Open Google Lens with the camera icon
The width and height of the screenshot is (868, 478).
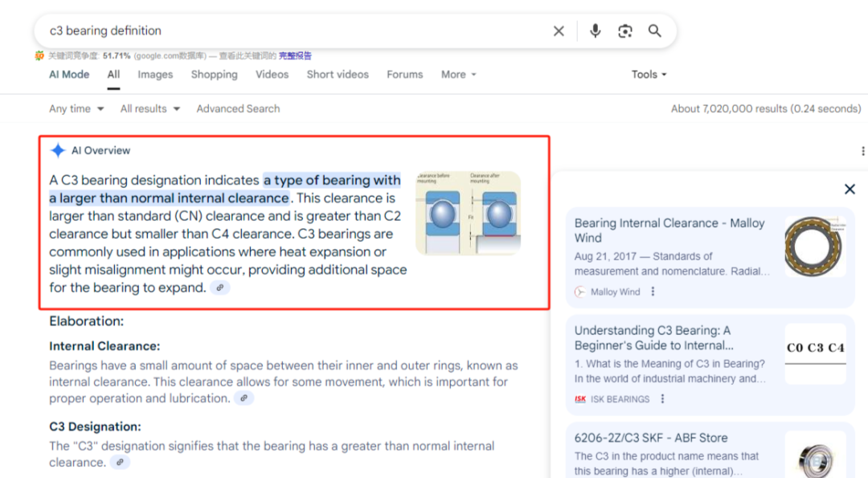pyautogui.click(x=625, y=31)
